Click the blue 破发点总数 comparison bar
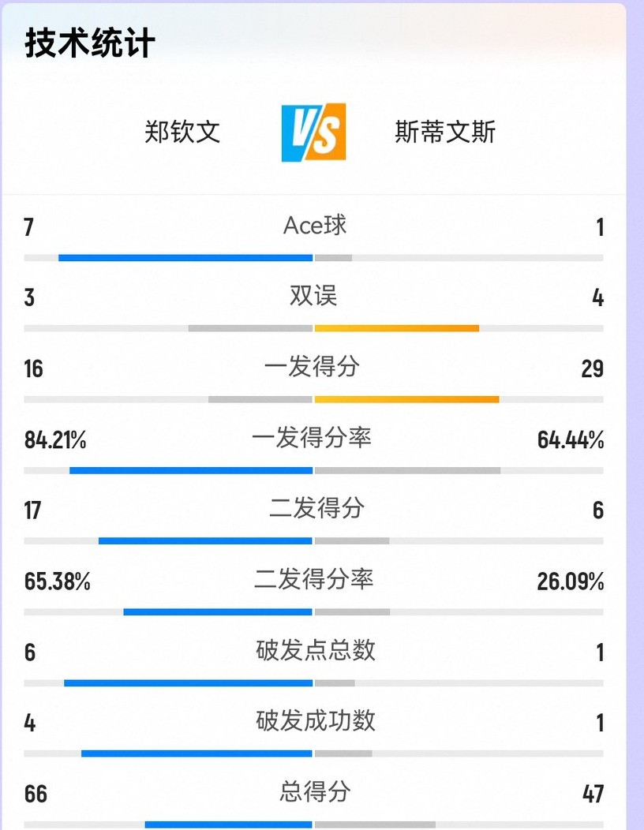This screenshot has width=644, height=830. 189,682
